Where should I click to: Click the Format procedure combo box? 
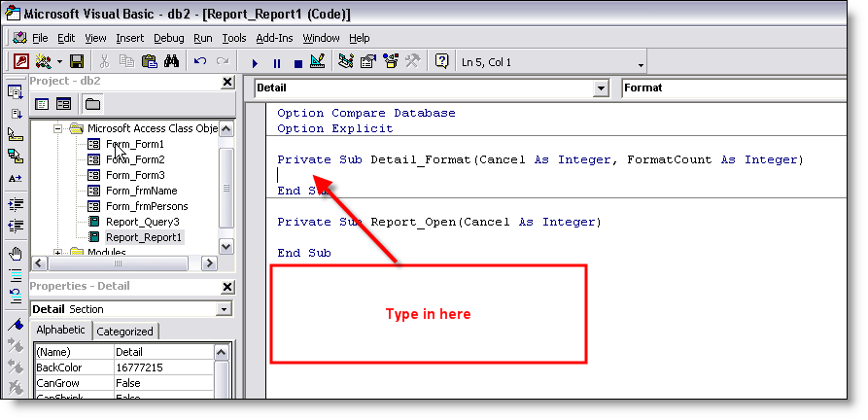[734, 87]
